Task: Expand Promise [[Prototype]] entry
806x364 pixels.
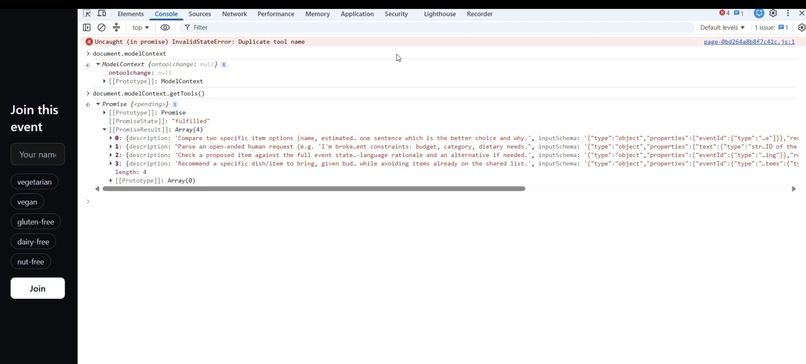Action: coord(105,113)
